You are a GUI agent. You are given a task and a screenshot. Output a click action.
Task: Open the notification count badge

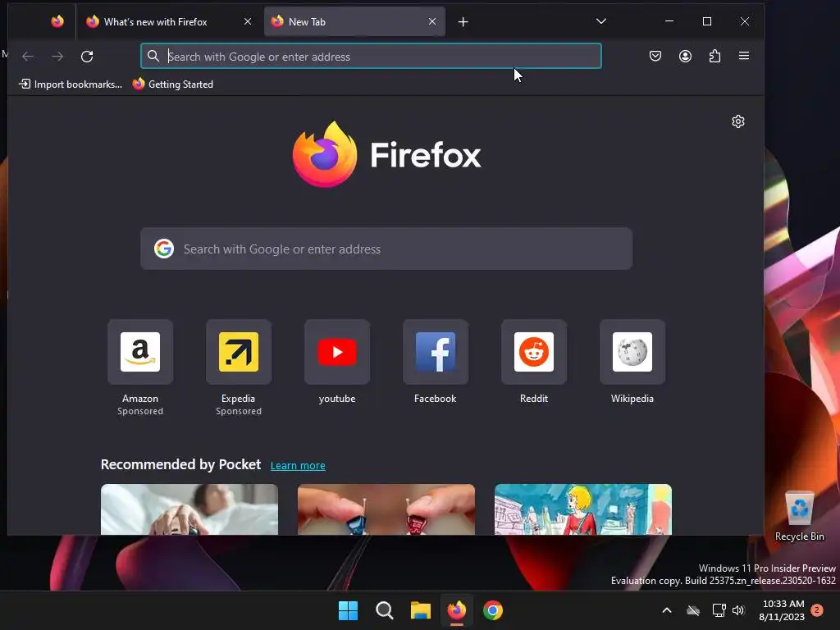coord(817,610)
